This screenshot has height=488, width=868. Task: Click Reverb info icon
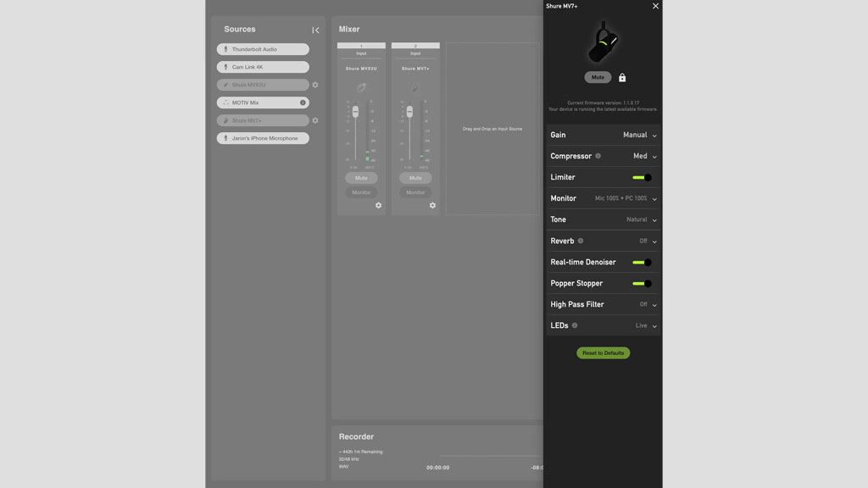tap(581, 241)
